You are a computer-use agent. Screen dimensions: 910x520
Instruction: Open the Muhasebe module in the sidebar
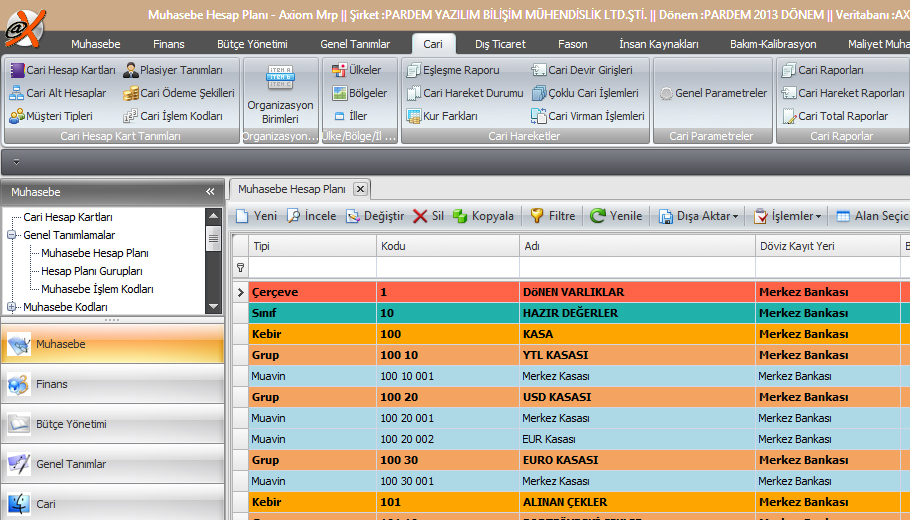click(x=113, y=344)
